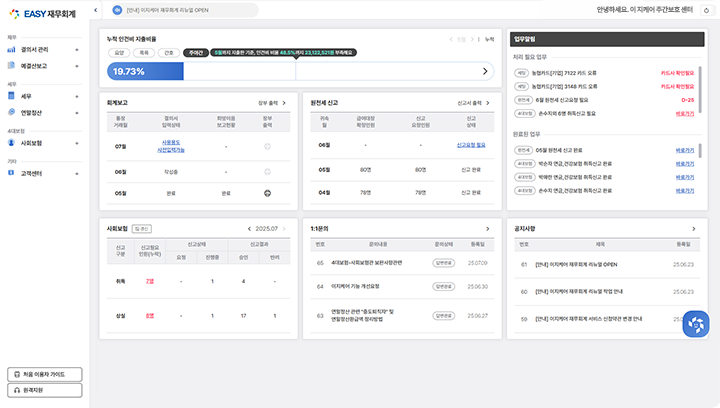The height and width of the screenshot is (408, 720).
Task: Click 바로가기 for 박순자 취득신고 완료
Action: pos(685,164)
